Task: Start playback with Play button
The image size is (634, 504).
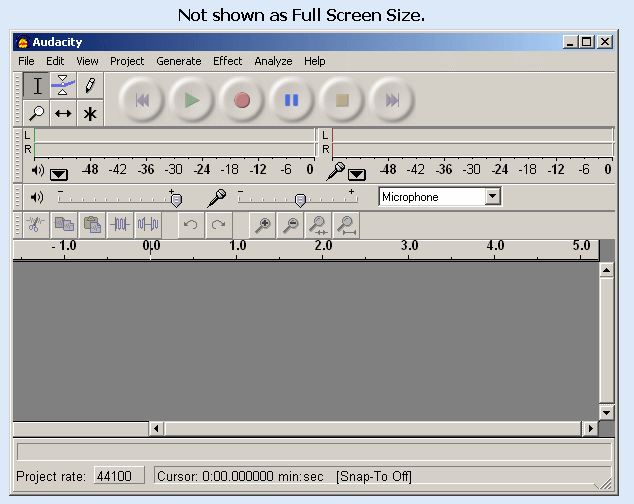Action: tap(192, 100)
